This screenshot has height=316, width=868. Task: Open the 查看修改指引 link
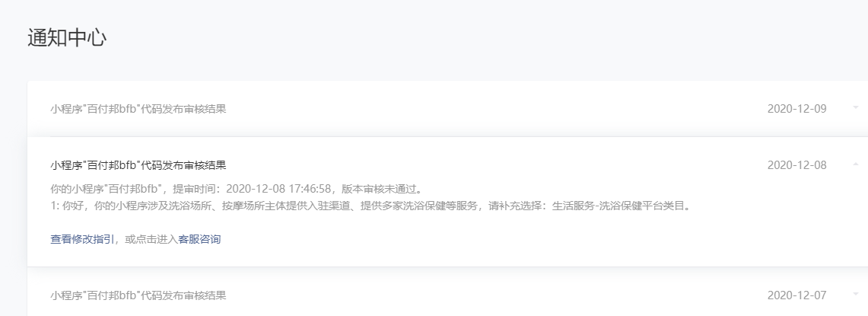[x=82, y=240]
